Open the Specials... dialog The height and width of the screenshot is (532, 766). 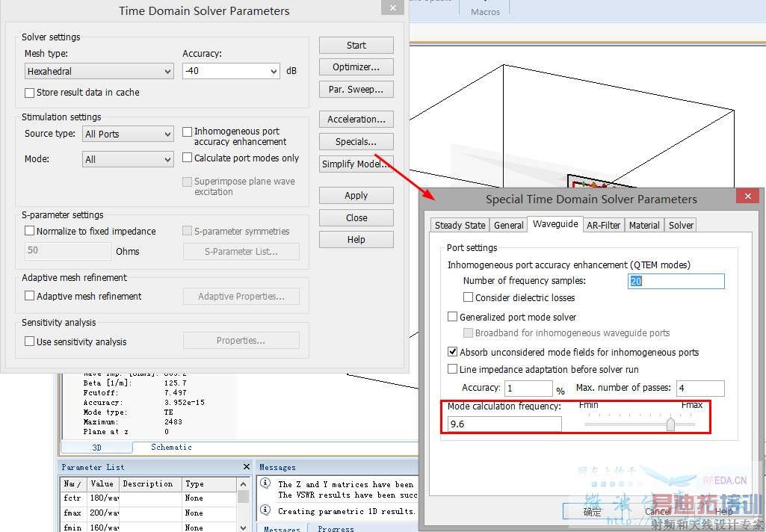(x=356, y=142)
